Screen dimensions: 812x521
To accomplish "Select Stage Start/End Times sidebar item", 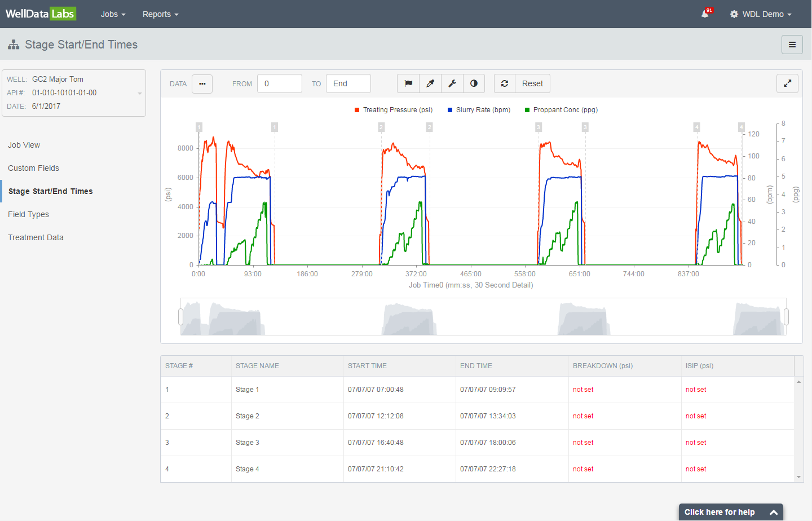I will click(50, 191).
